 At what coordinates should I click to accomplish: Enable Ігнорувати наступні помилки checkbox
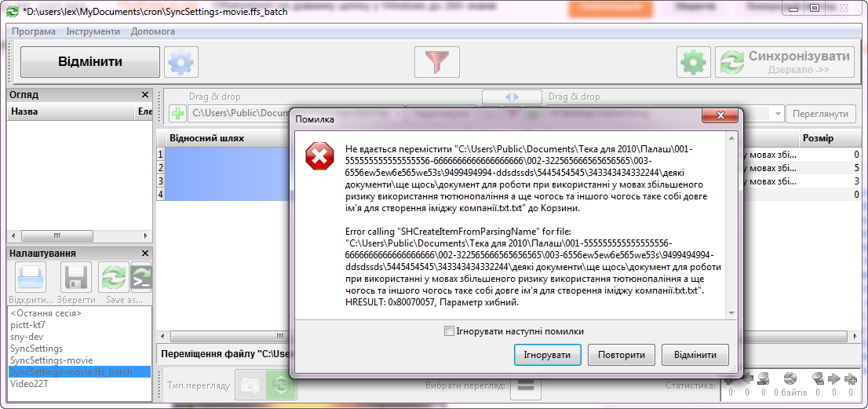pyautogui.click(x=449, y=331)
